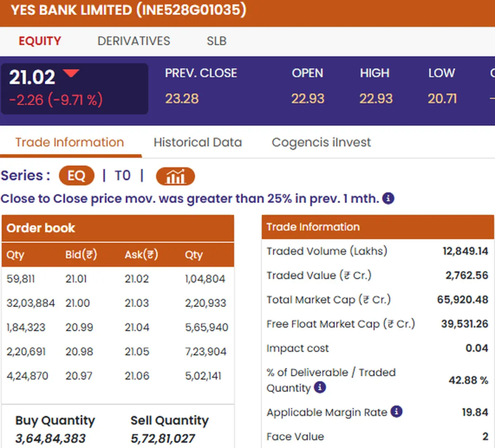Click ask quantity 2,20,933

pos(205,303)
